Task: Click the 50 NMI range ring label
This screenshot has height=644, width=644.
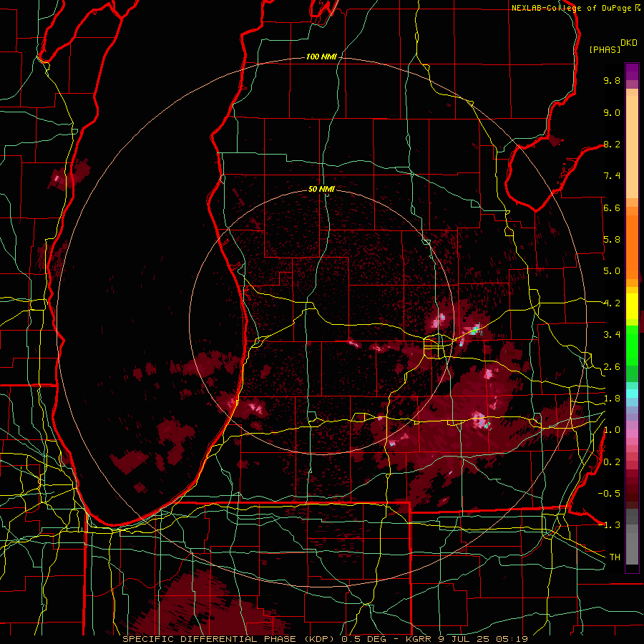Action: (321, 190)
